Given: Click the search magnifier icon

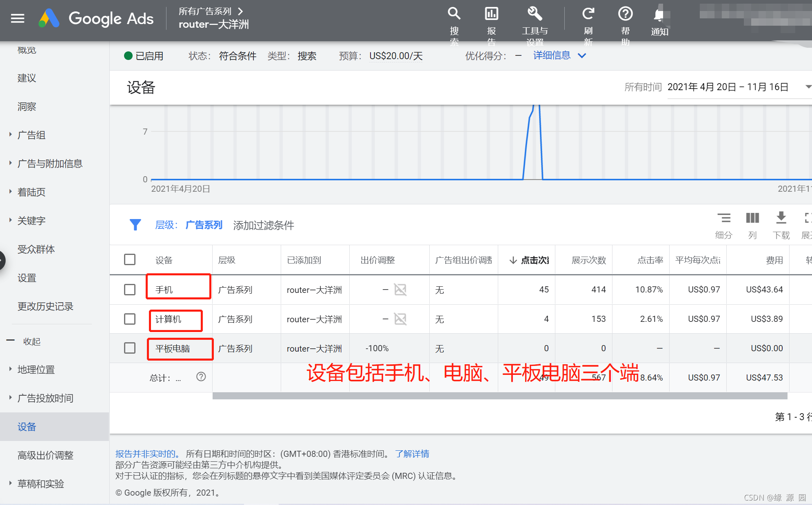Looking at the screenshot, I should [454, 14].
